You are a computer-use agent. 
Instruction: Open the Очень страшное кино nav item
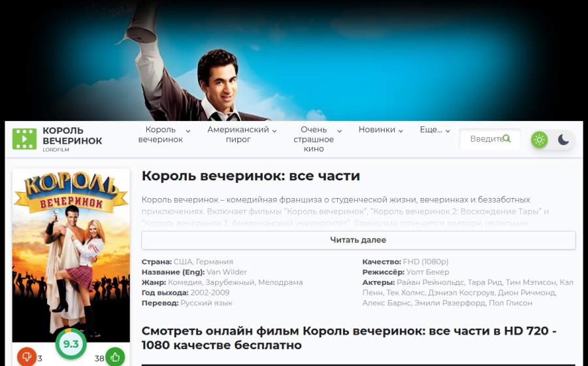[x=314, y=139]
